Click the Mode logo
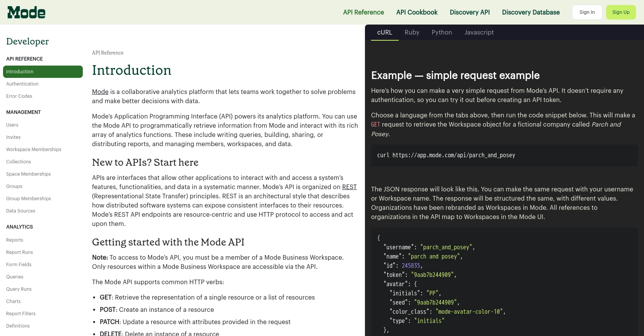The image size is (644, 336). tap(26, 12)
